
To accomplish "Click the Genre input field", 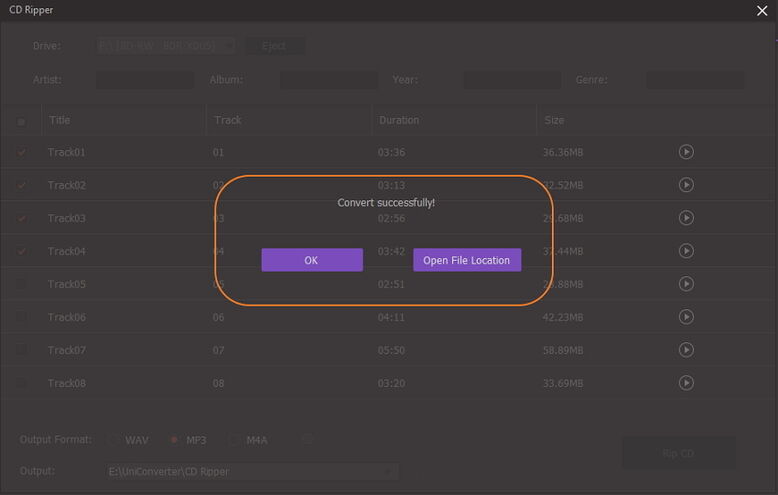I will pyautogui.click(x=695, y=80).
